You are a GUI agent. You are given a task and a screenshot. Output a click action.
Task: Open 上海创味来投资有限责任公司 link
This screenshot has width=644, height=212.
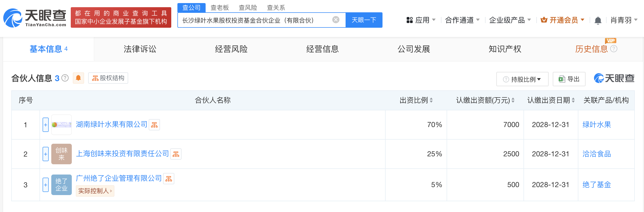(x=123, y=154)
